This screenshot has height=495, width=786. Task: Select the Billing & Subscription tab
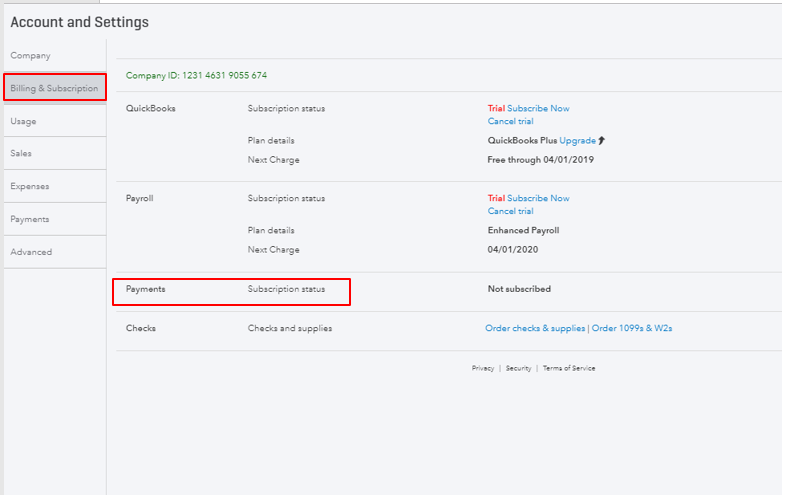click(x=54, y=89)
